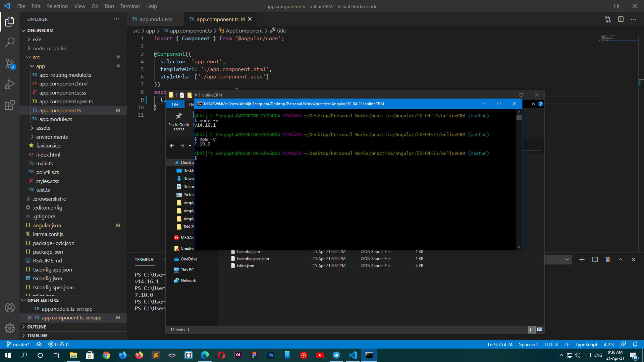Open the Terminal menu
644x362 pixels.
[130, 6]
